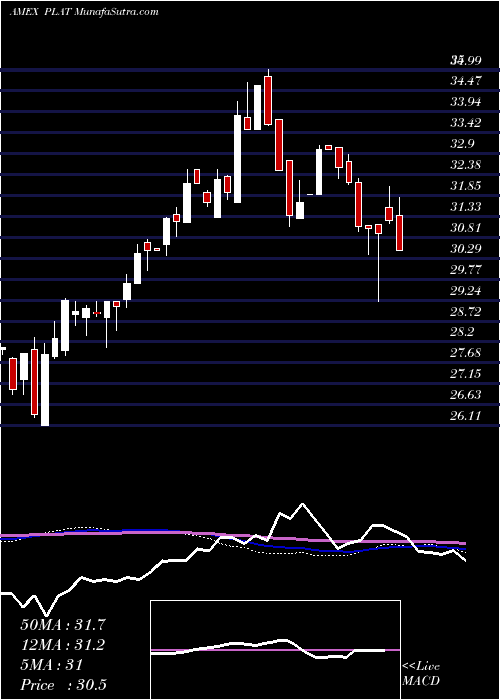Click the 29.24 price axis label

[466, 291]
